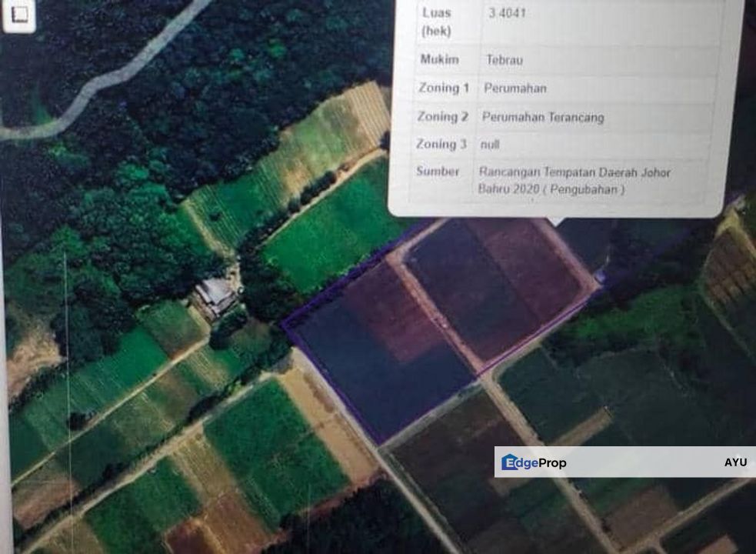
Task: Click the Luas (hek) value 3.4041
Action: tap(507, 13)
